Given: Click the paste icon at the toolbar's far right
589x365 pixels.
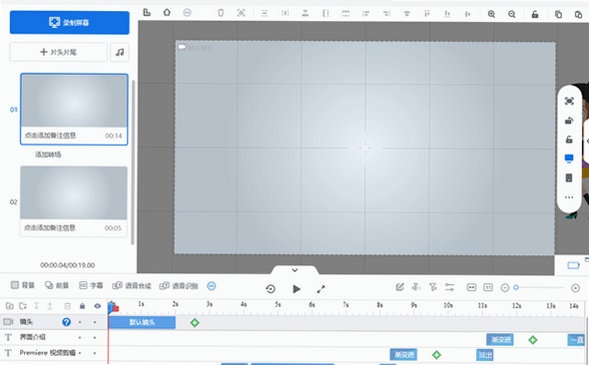Looking at the screenshot, I should coord(578,14).
